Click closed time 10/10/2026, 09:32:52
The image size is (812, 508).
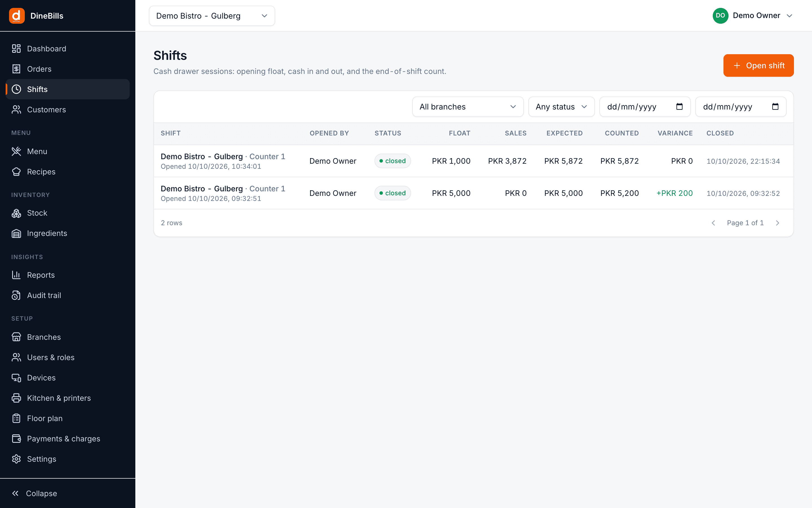coord(743,194)
